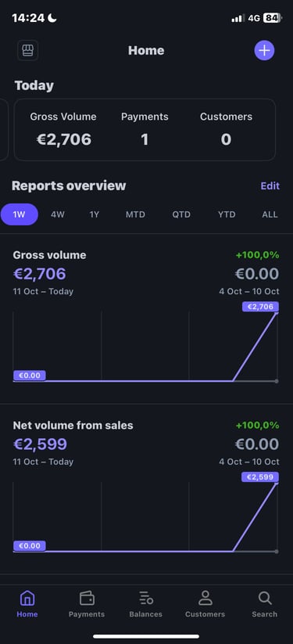Choose the QTD time range

[x=181, y=214]
